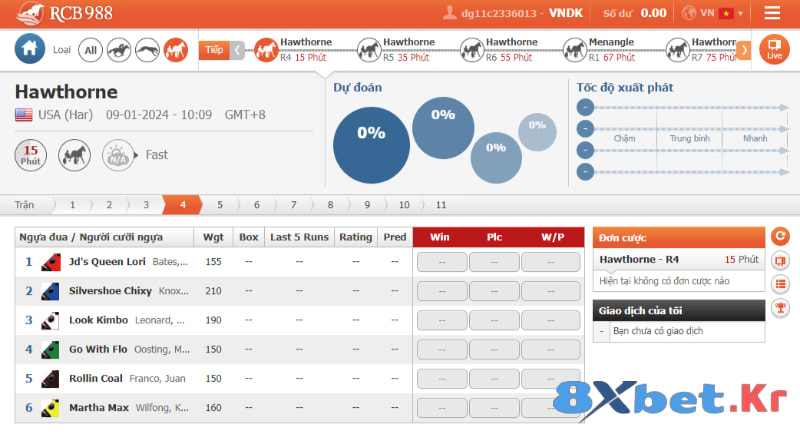The width and height of the screenshot is (800, 434).
Task: Click Win odds for Jd's Queen Lori
Action: (x=441, y=262)
